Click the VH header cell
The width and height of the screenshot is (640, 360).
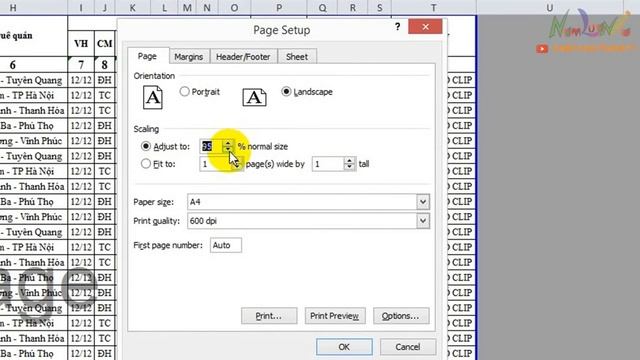[x=81, y=43]
